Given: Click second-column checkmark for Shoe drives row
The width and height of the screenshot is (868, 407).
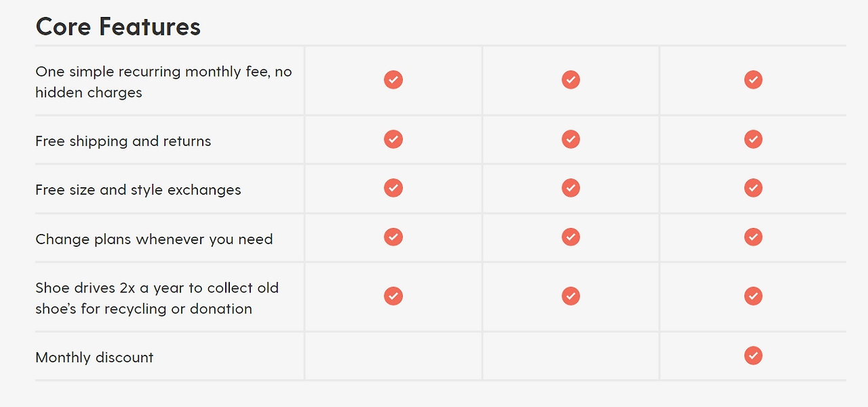Looking at the screenshot, I should (x=571, y=296).
